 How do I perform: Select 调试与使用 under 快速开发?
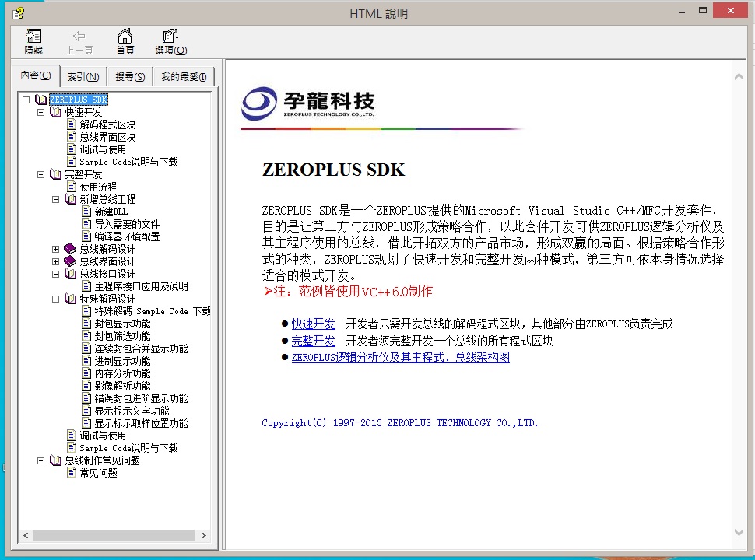pos(103,149)
